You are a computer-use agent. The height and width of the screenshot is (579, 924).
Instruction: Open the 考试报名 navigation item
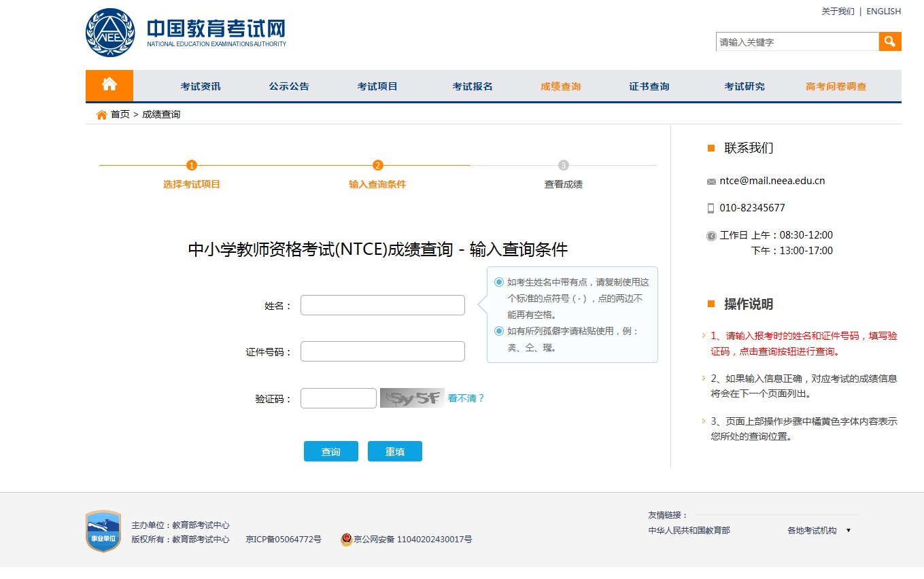(x=473, y=86)
